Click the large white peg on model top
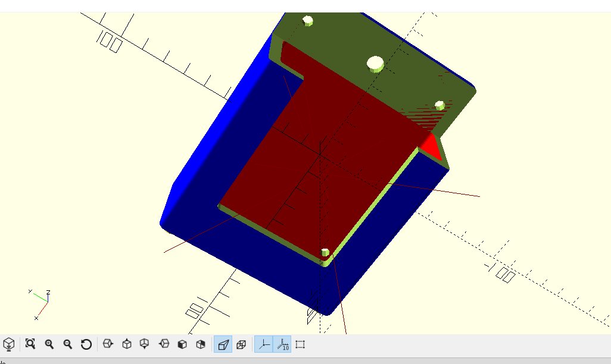 pyautogui.click(x=376, y=64)
